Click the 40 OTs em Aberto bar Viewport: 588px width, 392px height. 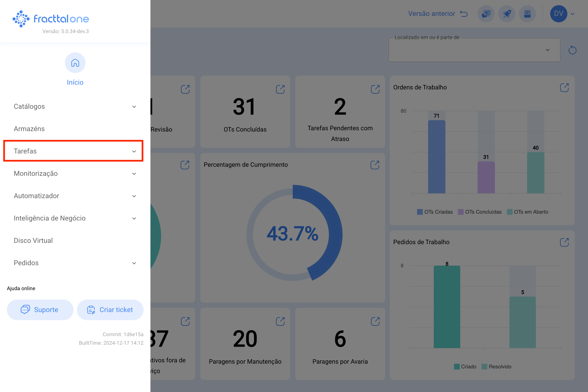coord(536,173)
